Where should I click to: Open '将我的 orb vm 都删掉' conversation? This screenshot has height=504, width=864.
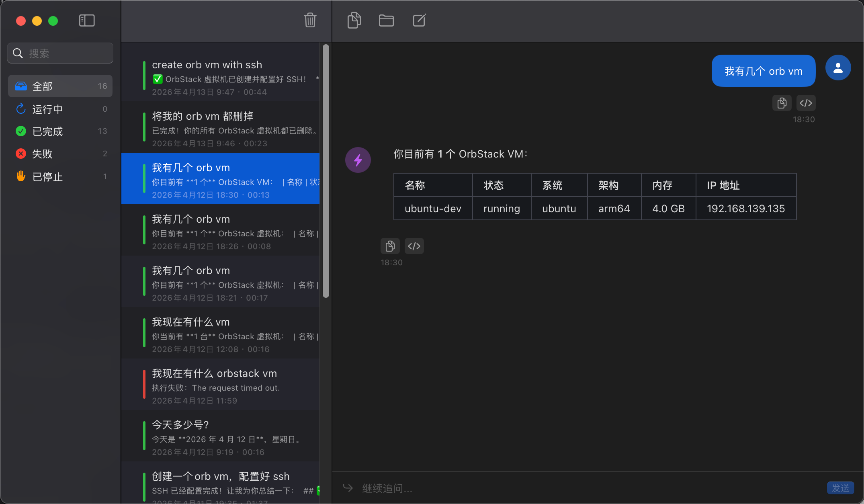[x=221, y=127]
